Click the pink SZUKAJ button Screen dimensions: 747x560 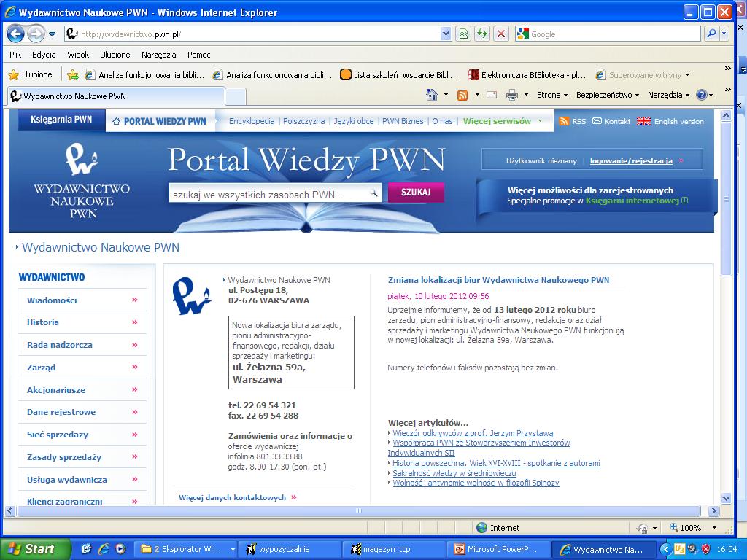416,192
